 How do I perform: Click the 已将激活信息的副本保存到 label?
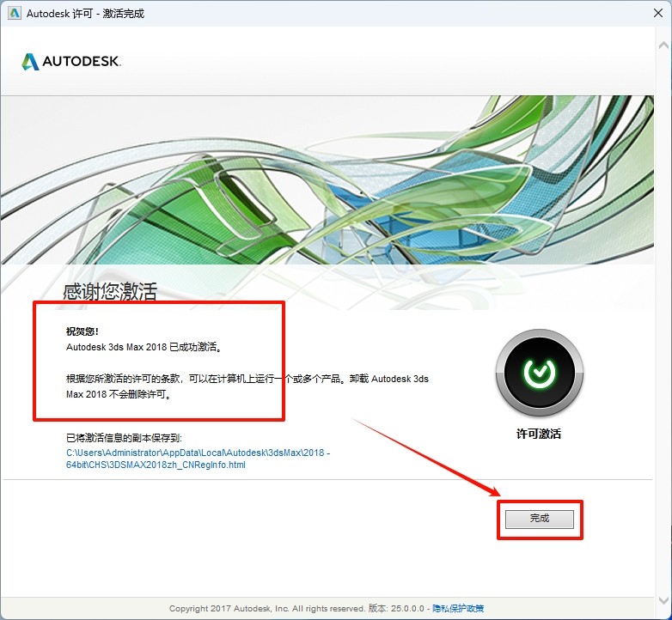coord(125,438)
